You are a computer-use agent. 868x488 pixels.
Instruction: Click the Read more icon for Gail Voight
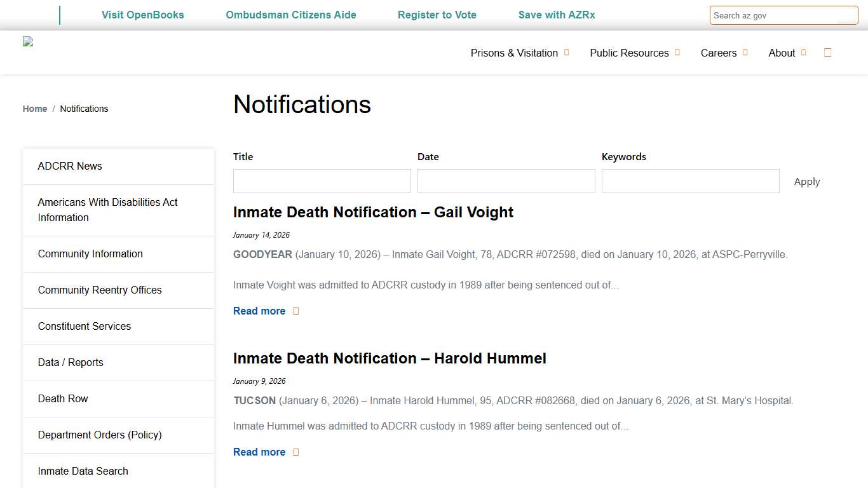[295, 311]
